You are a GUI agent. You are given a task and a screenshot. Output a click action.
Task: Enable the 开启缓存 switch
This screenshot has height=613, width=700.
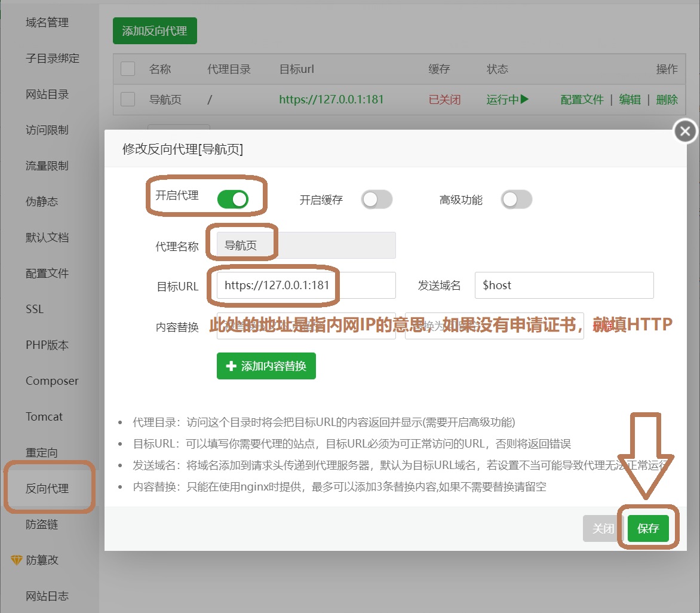click(x=376, y=200)
